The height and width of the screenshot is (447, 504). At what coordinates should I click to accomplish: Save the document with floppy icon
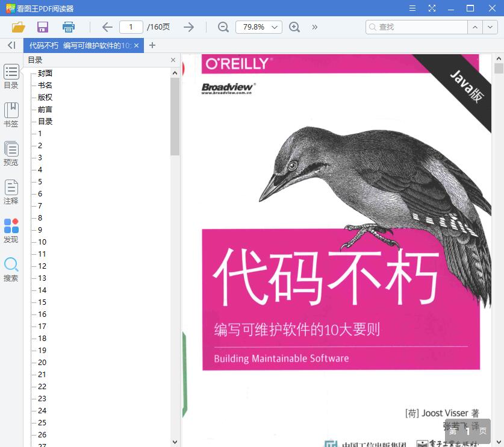tap(43, 27)
